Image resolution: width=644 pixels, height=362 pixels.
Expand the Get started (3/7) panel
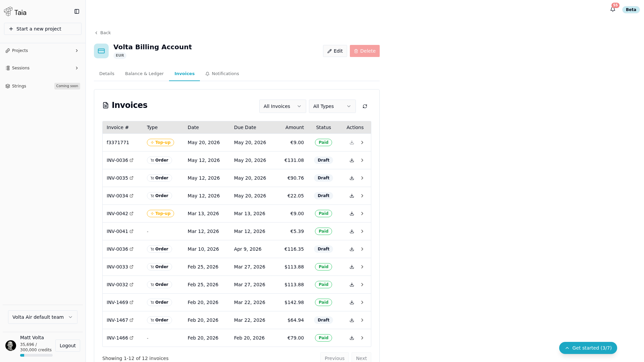click(x=588, y=348)
